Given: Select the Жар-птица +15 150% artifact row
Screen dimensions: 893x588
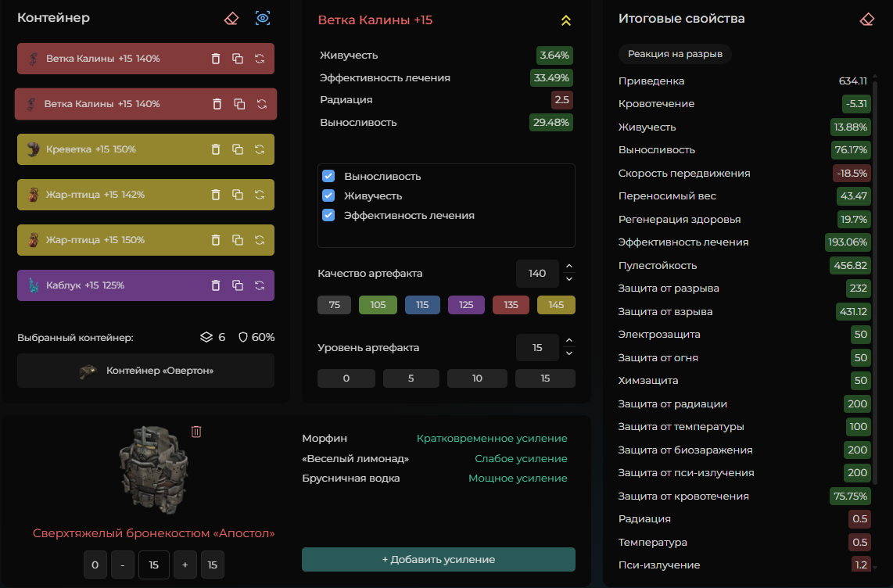Looking at the screenshot, I should (145, 239).
